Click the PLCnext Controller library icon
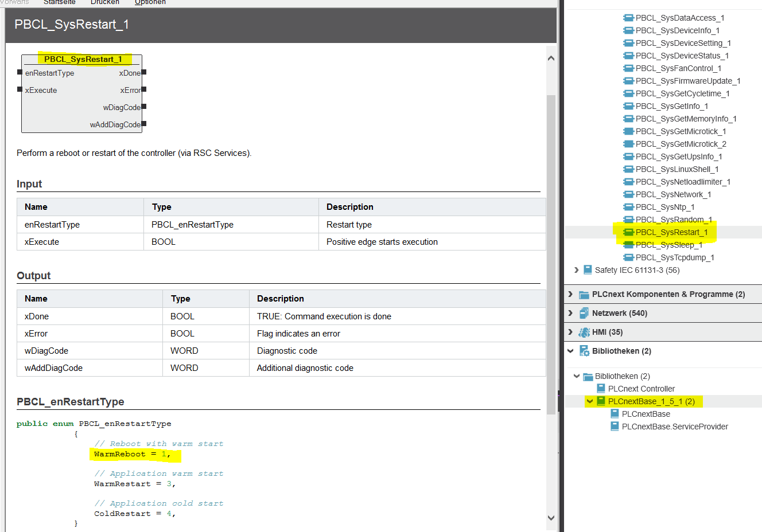The height and width of the screenshot is (532, 762). [x=601, y=388]
